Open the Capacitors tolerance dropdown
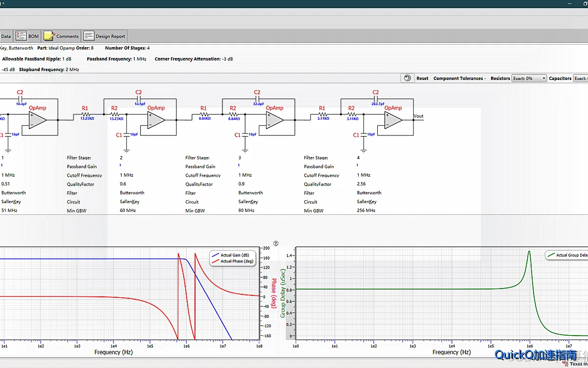Screen dimensions: 588x368 pos(581,79)
